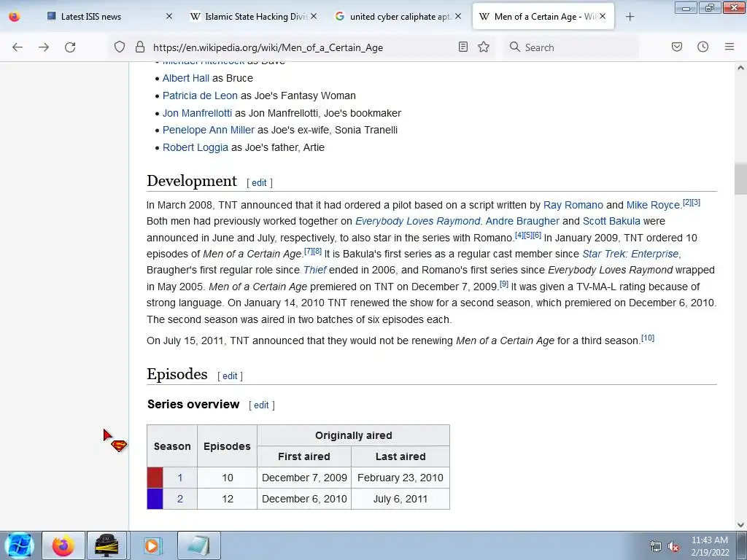Click the July 6, 2011 table cell
The height and width of the screenshot is (560, 747).
[x=400, y=499]
